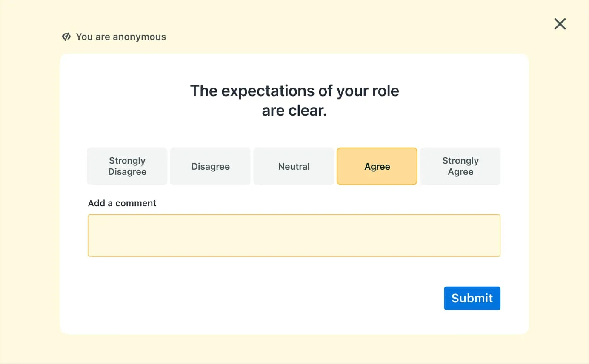Dismiss the feedback dialog at top right
The width and height of the screenshot is (589, 364).
click(560, 24)
